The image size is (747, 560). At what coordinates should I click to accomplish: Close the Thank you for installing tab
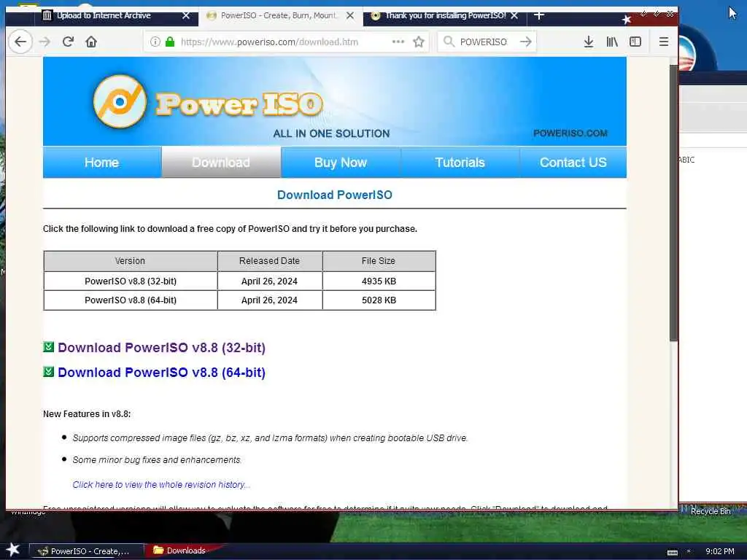[x=514, y=16]
